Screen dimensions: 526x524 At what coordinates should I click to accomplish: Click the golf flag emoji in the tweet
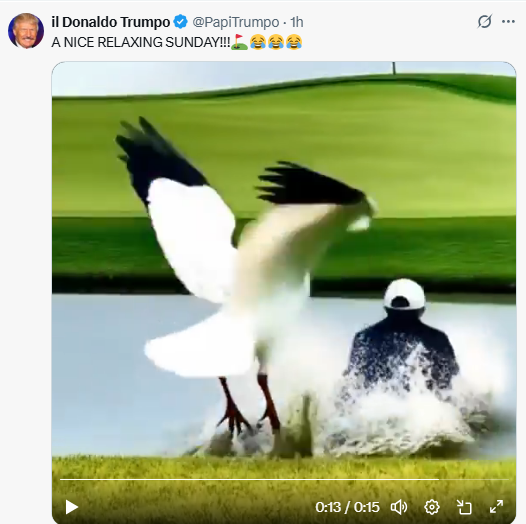tap(240, 42)
